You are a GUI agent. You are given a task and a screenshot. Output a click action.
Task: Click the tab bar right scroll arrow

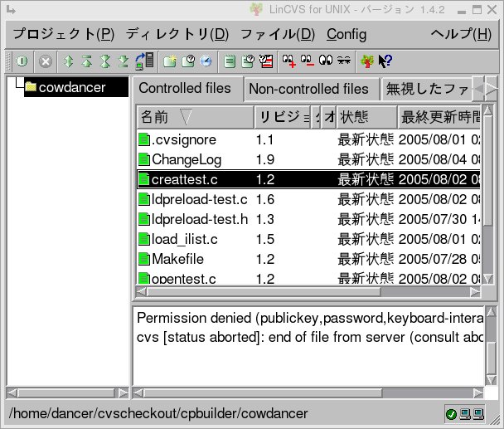491,89
